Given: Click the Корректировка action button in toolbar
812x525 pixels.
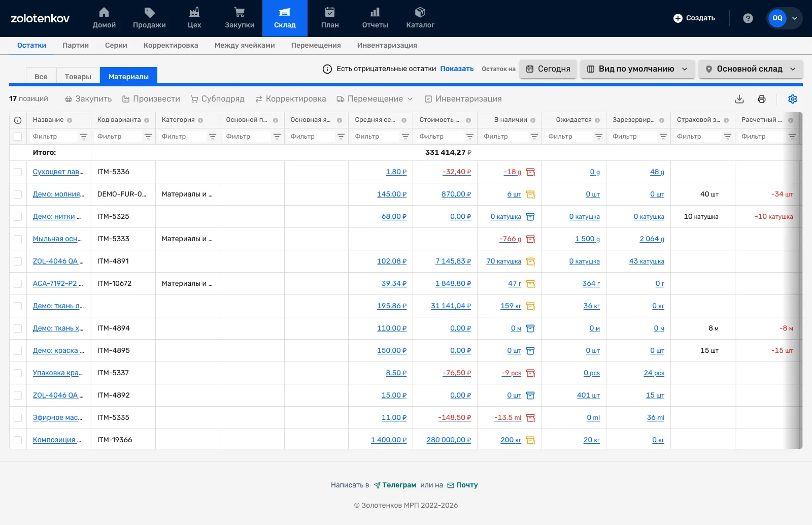Looking at the screenshot, I should pos(291,99).
